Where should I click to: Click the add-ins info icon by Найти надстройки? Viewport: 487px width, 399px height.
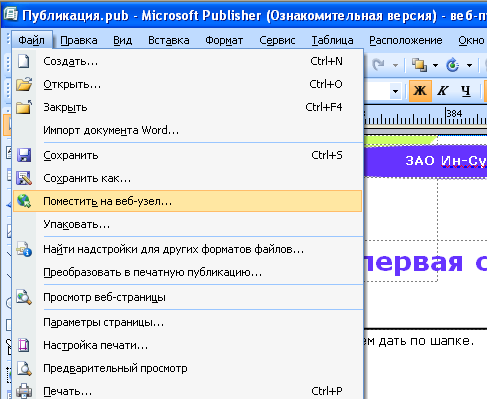[x=24, y=249]
